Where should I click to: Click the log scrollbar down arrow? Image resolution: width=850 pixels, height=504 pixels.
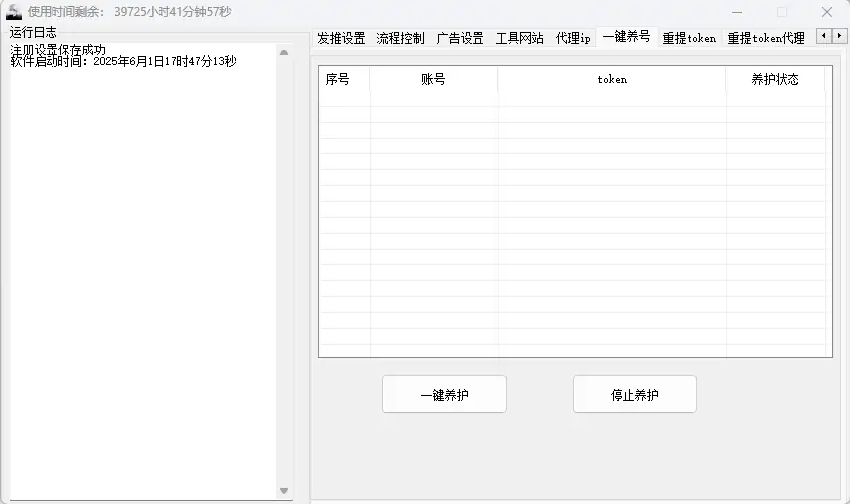284,491
